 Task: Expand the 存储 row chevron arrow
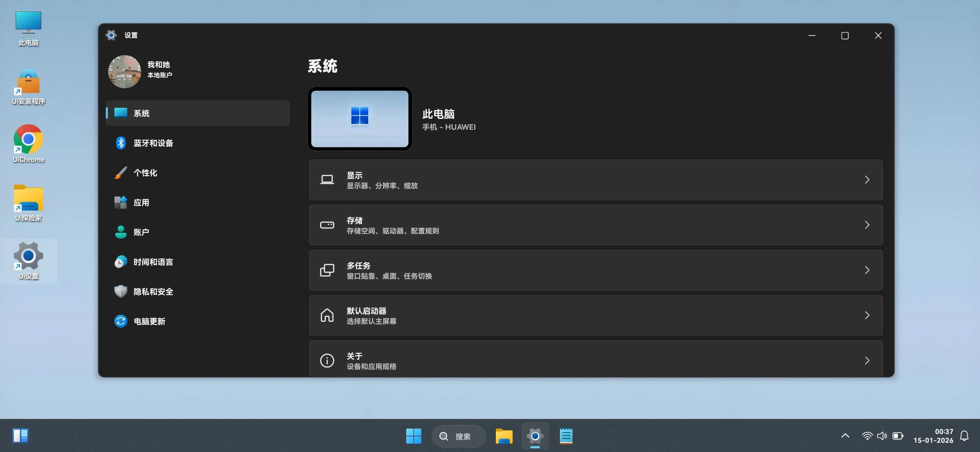tap(867, 225)
